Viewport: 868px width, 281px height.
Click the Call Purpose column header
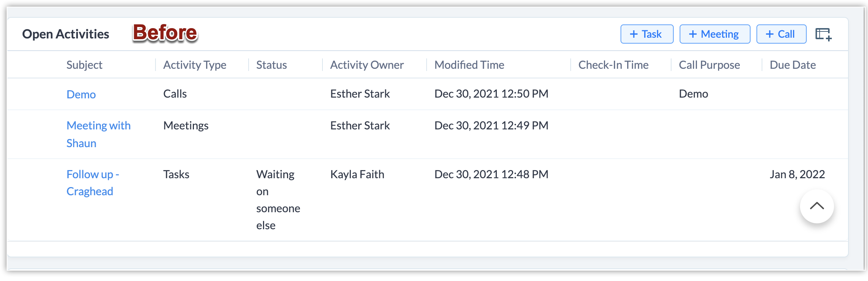[709, 65]
